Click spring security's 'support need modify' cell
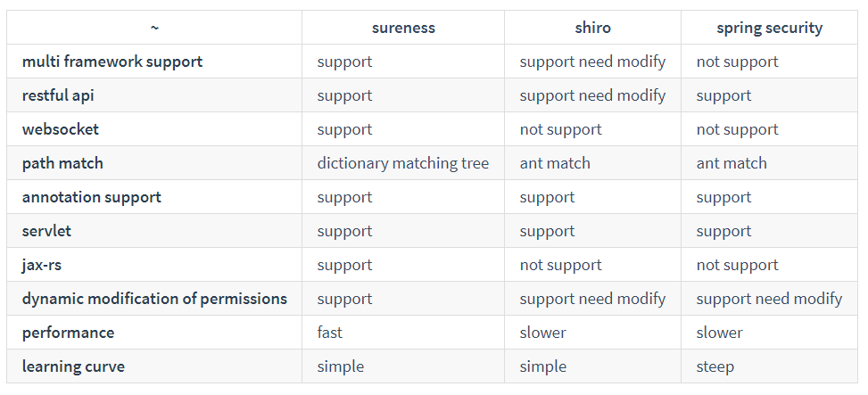This screenshot has height=395, width=868. click(769, 299)
